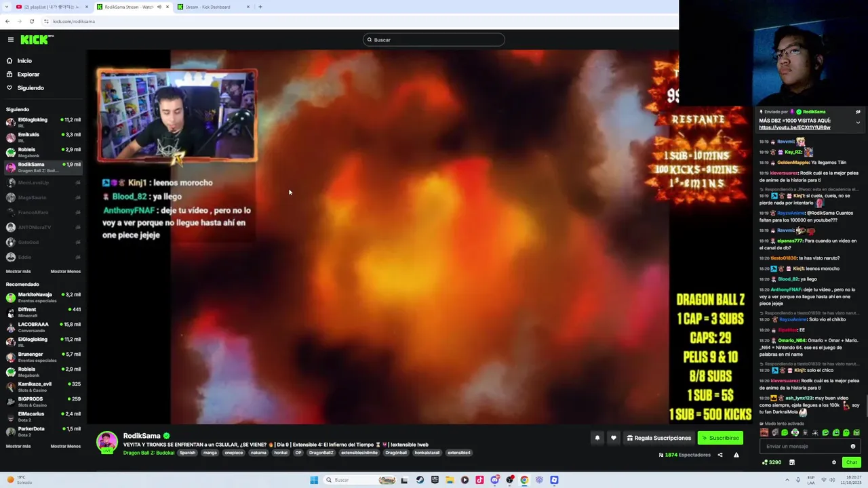
Task: Click the green Suscribirse button
Action: 720,438
